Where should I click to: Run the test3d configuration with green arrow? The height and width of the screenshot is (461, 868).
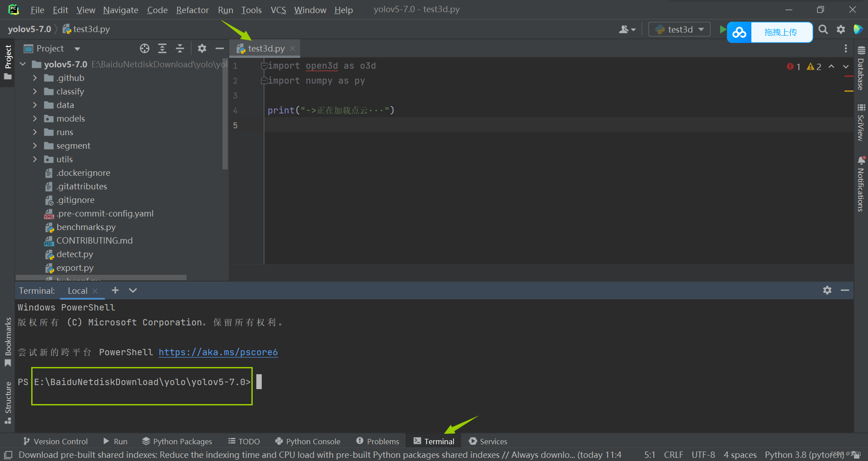722,29
